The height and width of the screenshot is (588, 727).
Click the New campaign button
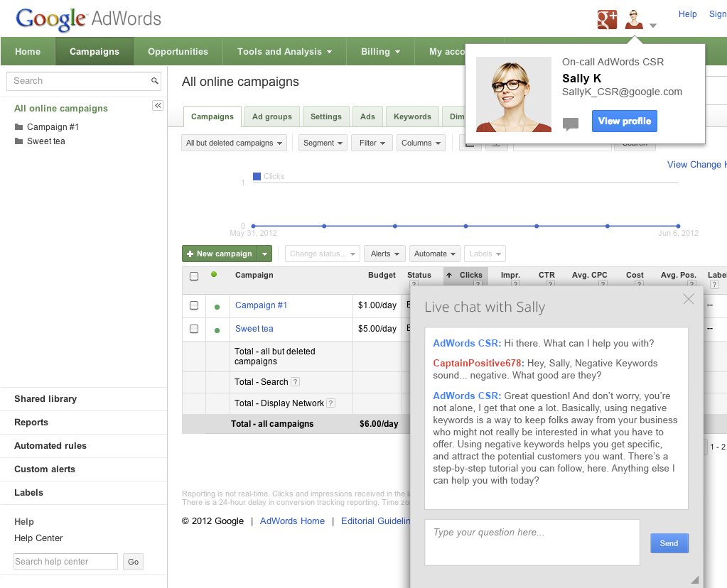pos(220,254)
